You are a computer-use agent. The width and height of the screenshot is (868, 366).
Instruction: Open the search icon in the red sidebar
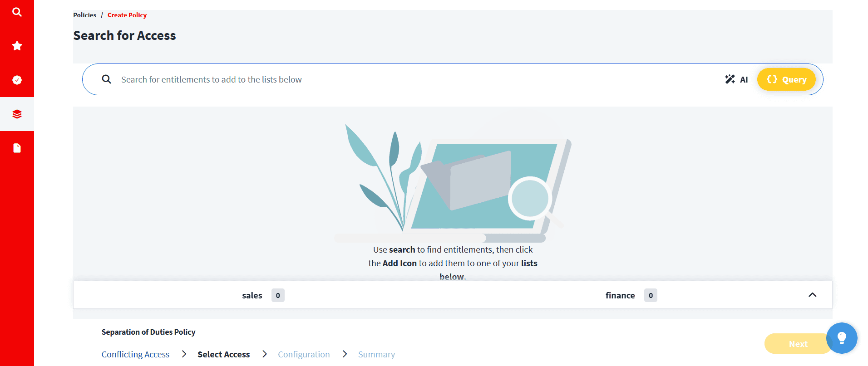tap(17, 12)
